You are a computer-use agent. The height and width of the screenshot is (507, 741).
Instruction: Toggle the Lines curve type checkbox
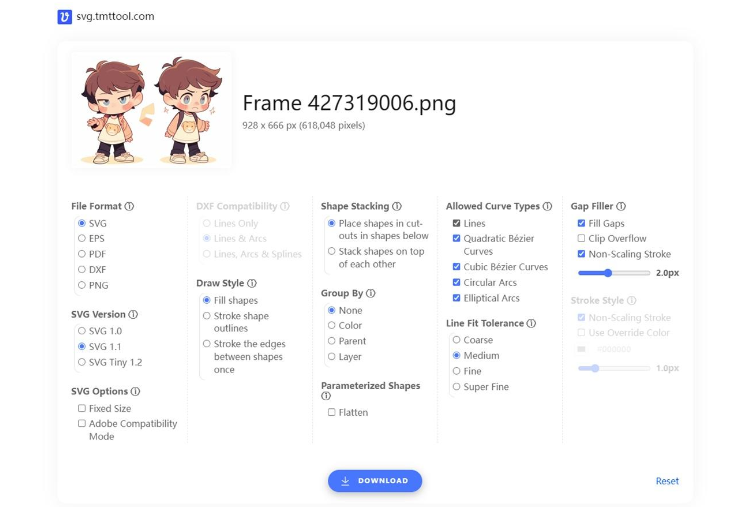[x=457, y=223]
